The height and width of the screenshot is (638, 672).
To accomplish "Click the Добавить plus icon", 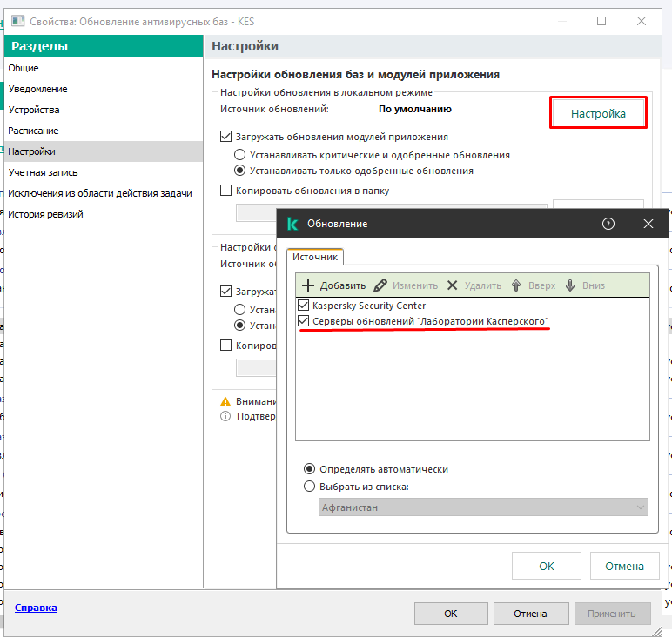I will pos(308,285).
